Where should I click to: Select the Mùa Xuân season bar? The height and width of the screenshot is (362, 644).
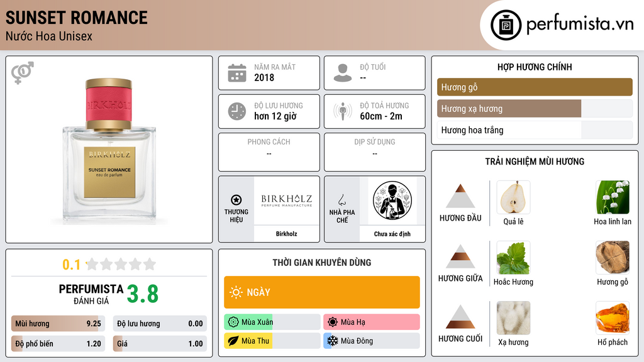click(272, 322)
